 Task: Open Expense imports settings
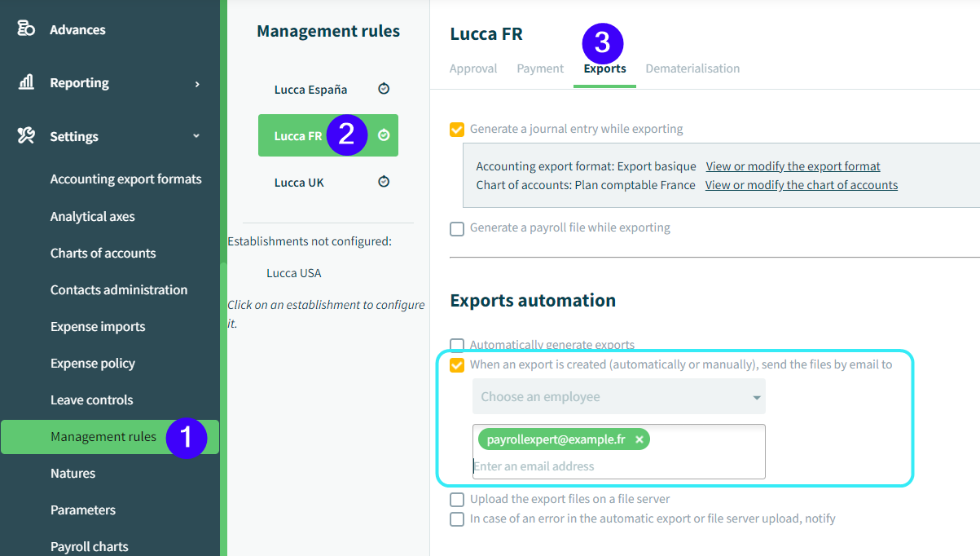pos(98,326)
